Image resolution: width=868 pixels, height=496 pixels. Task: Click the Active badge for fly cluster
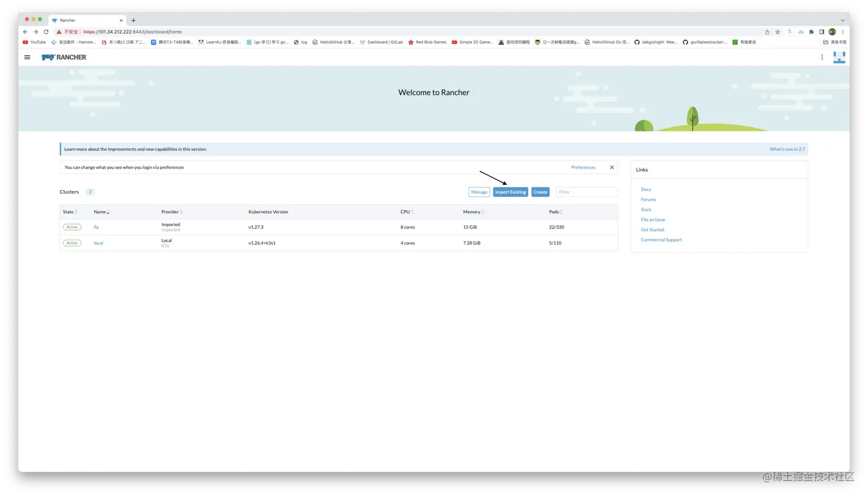(72, 227)
